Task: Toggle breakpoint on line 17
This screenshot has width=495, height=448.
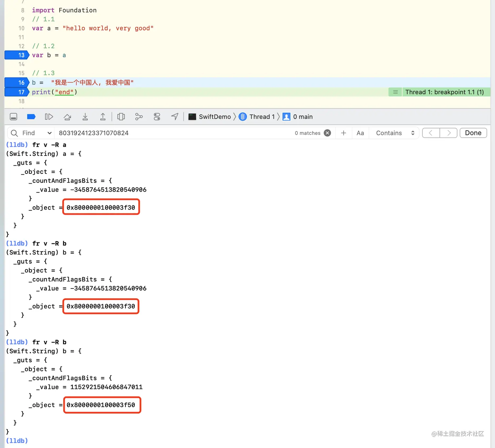Action: (17, 92)
